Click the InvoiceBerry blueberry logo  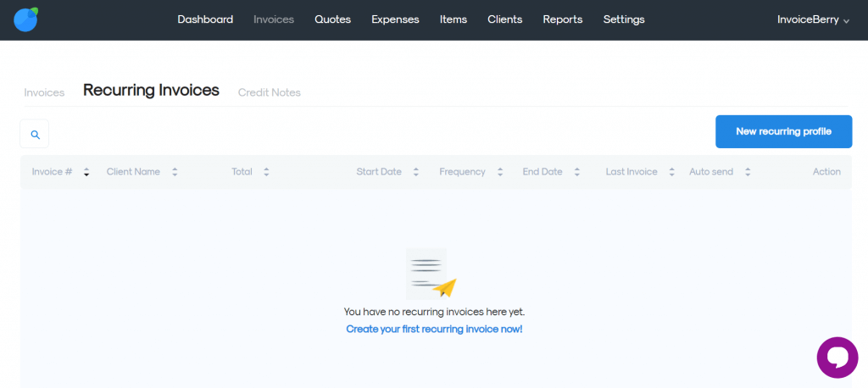25,19
